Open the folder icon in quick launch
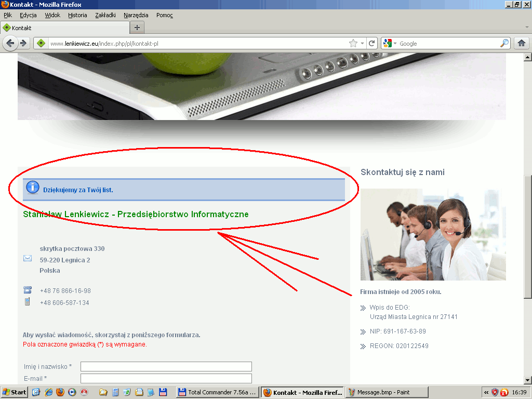This screenshot has width=532, height=399. (x=103, y=392)
